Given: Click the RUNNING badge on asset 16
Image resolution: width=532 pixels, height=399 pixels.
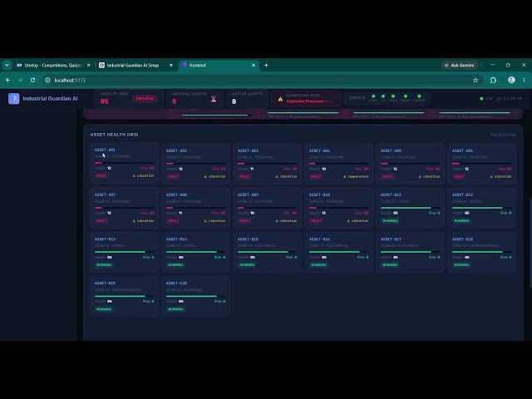Looking at the screenshot, I should (318, 265).
